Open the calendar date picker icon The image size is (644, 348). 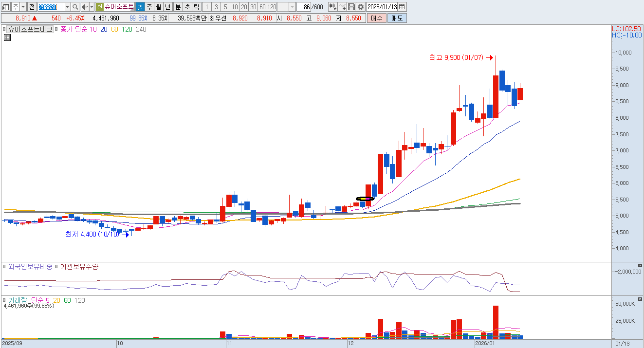click(402, 7)
